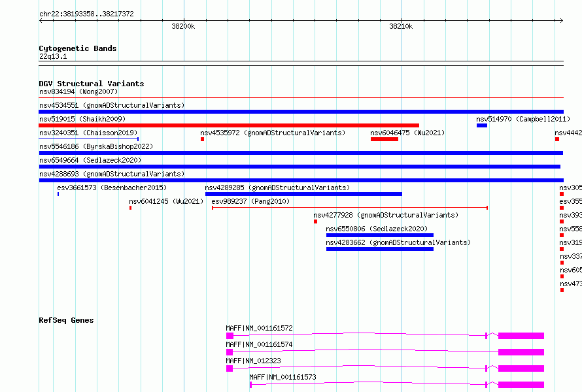
Task: Click the right arrow of the ruler
Action: pyautogui.click(x=561, y=21)
